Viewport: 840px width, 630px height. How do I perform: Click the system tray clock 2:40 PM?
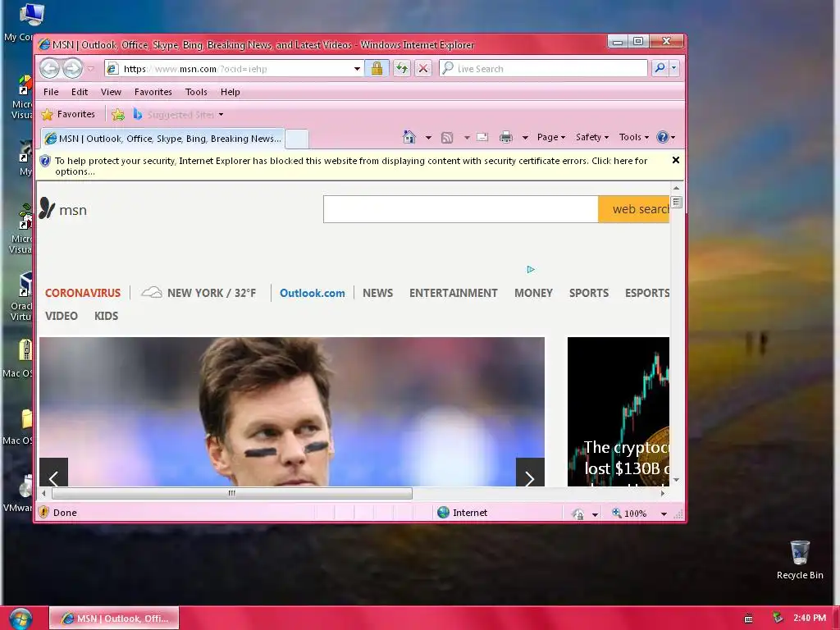click(x=810, y=618)
